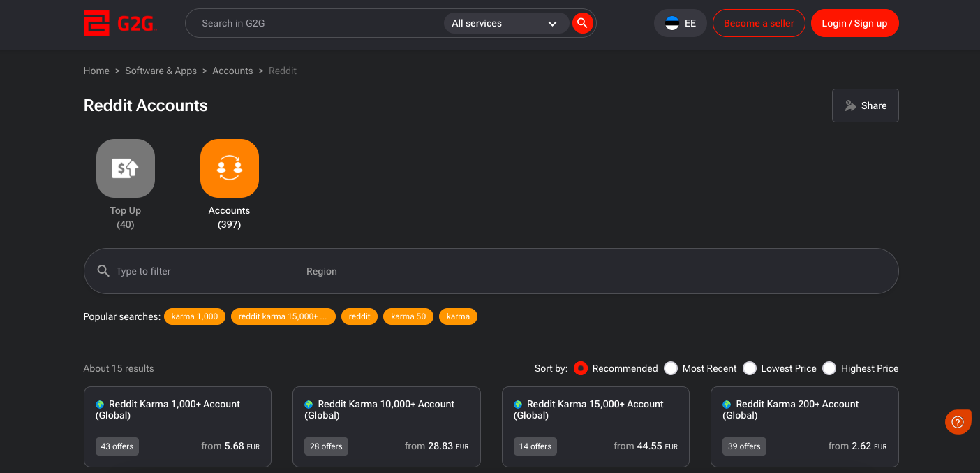Go to Home breadcrumb
980x473 pixels.
[x=96, y=71]
